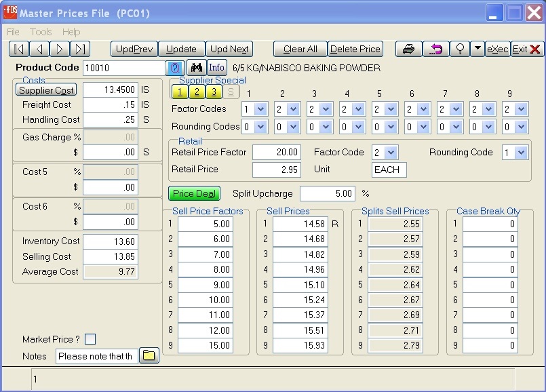Open the Retail Rounding Code dropdown
The height and width of the screenshot is (392, 546).
(x=521, y=153)
